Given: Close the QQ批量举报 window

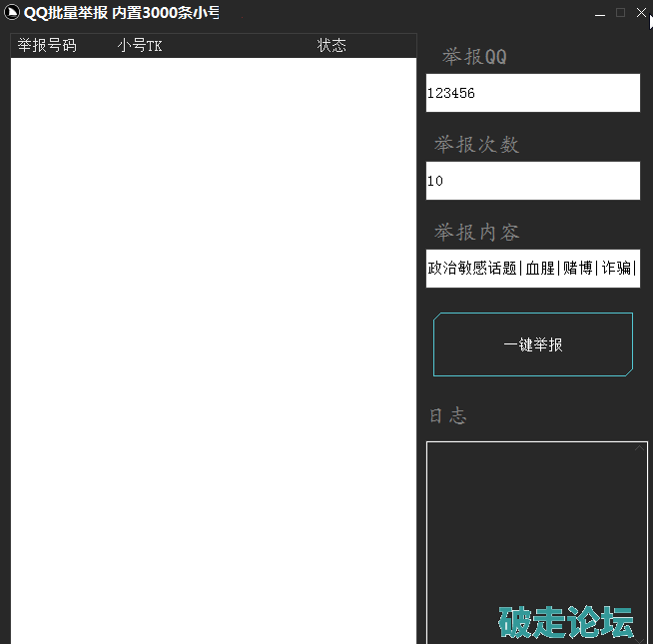Looking at the screenshot, I should (x=641, y=13).
